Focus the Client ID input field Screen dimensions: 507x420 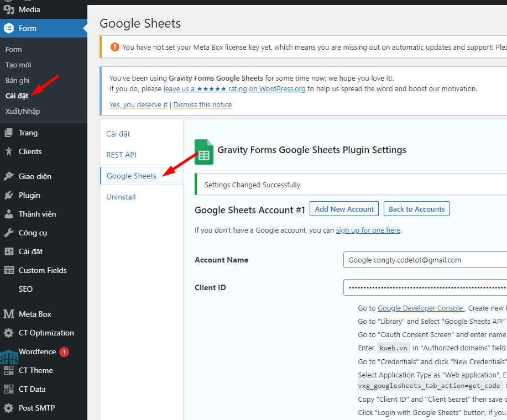point(425,287)
